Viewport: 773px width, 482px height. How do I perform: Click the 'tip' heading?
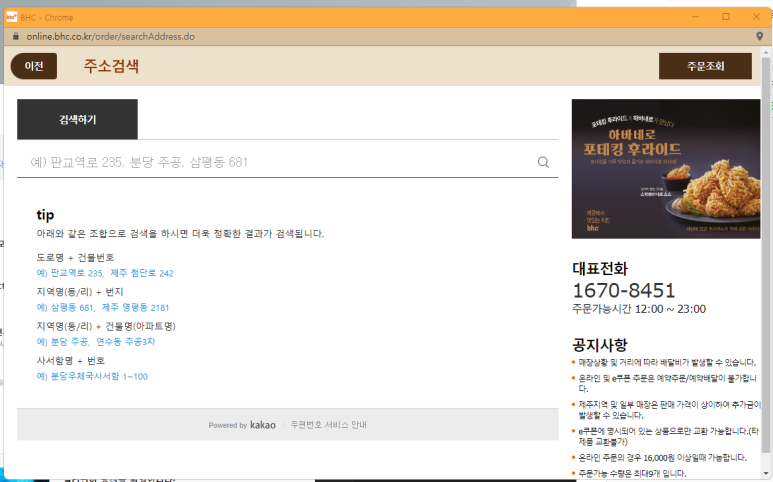(45, 215)
